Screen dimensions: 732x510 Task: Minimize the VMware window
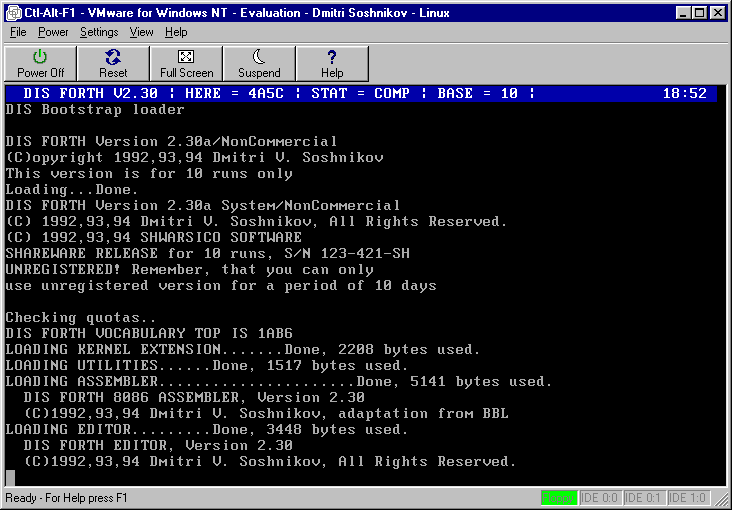[x=683, y=13]
